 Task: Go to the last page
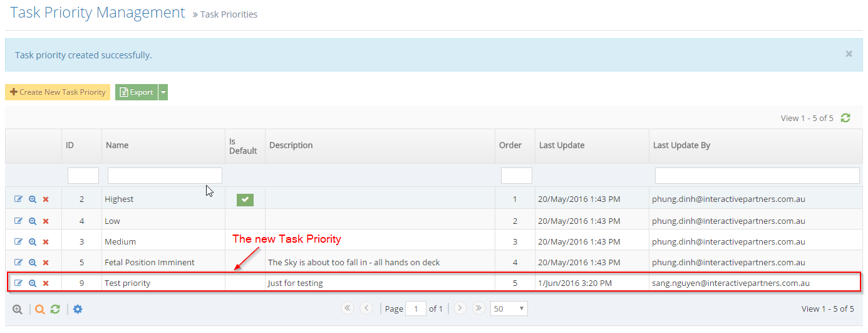(478, 308)
